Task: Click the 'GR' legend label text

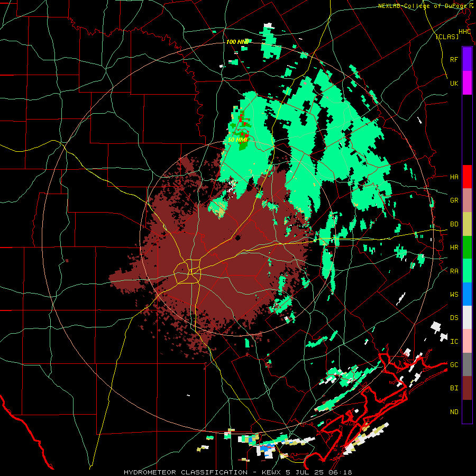Action: [x=454, y=200]
